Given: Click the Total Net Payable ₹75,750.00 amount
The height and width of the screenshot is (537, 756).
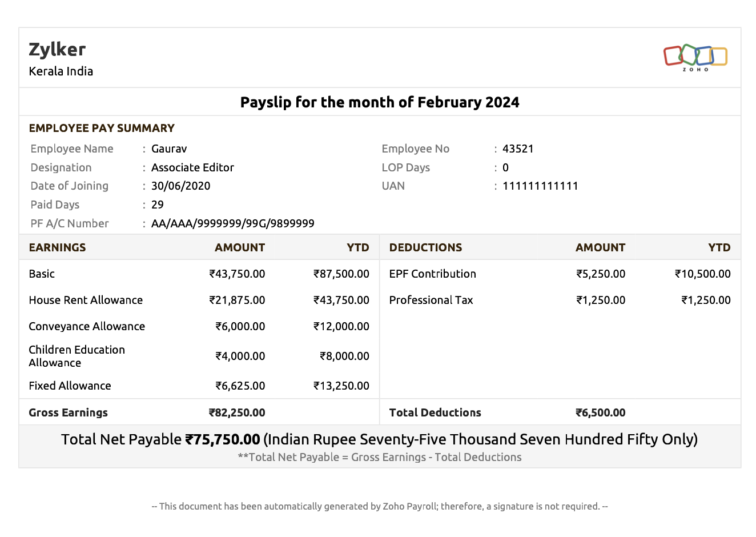Looking at the screenshot, I should [x=223, y=439].
